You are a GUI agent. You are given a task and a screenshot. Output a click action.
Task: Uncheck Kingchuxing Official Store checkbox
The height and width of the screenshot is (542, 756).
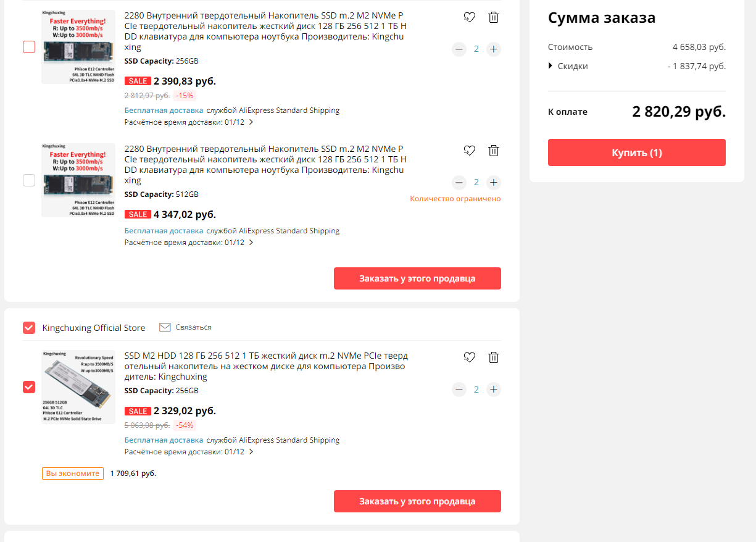[x=29, y=328]
